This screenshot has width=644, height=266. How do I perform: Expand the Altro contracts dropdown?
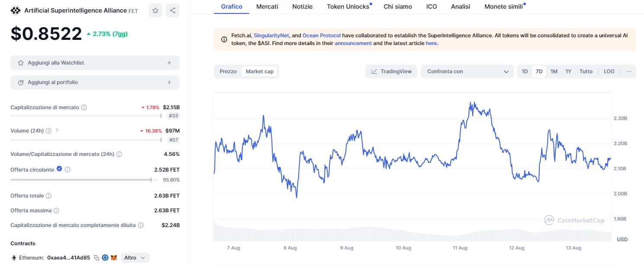(135, 258)
